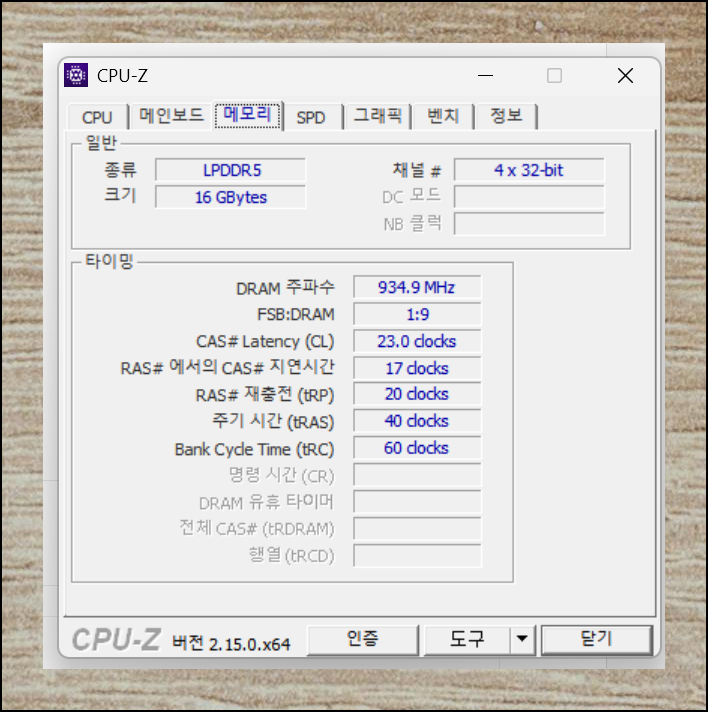Click the 종류 label
This screenshot has height=712, width=708.
tap(120, 170)
